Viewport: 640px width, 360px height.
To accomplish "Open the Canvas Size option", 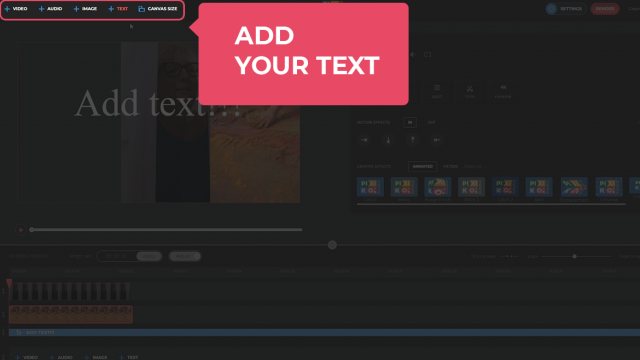I will coord(158,9).
